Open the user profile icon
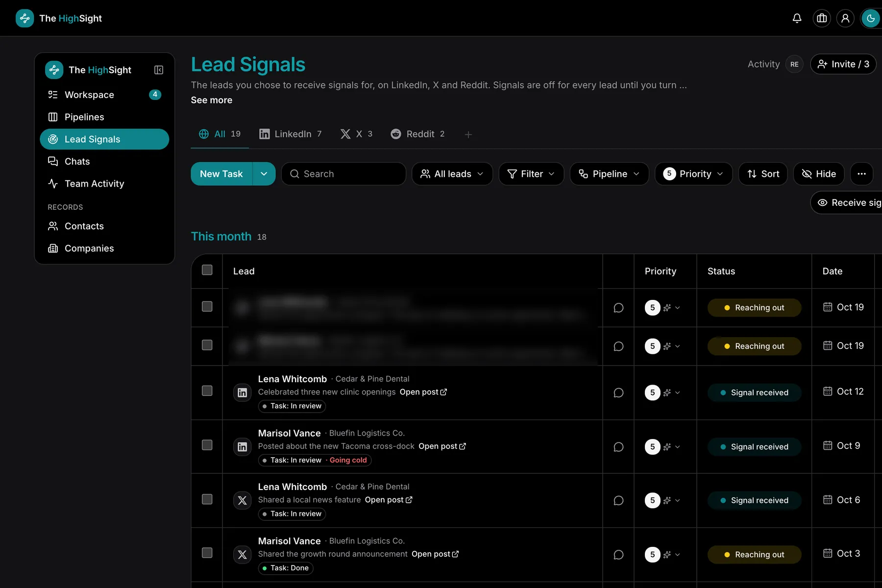Image resolution: width=882 pixels, height=588 pixels. click(845, 19)
